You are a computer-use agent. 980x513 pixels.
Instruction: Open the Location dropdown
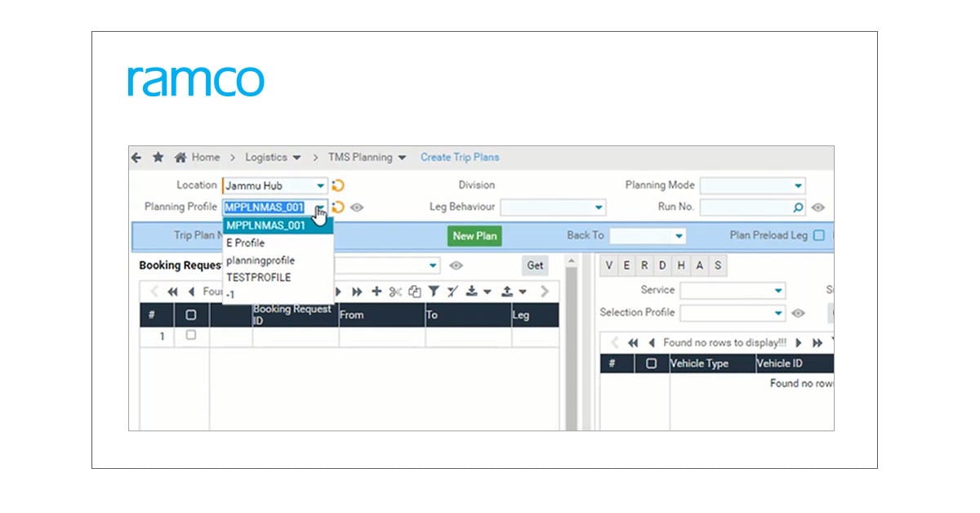tap(321, 185)
